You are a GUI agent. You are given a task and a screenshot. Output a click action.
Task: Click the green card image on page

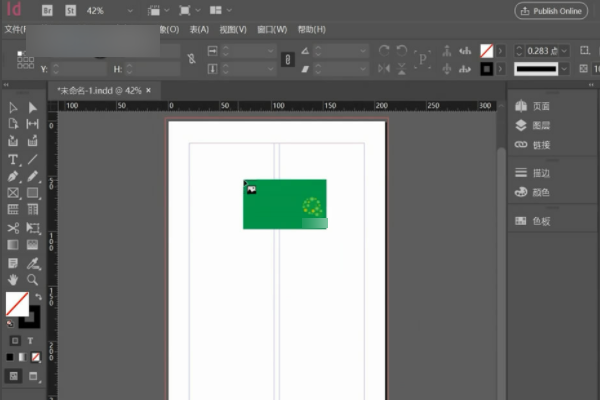284,203
